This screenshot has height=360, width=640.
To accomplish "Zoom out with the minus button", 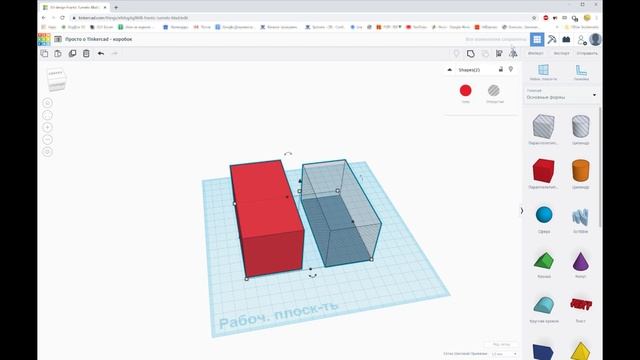I will pos(47,140).
